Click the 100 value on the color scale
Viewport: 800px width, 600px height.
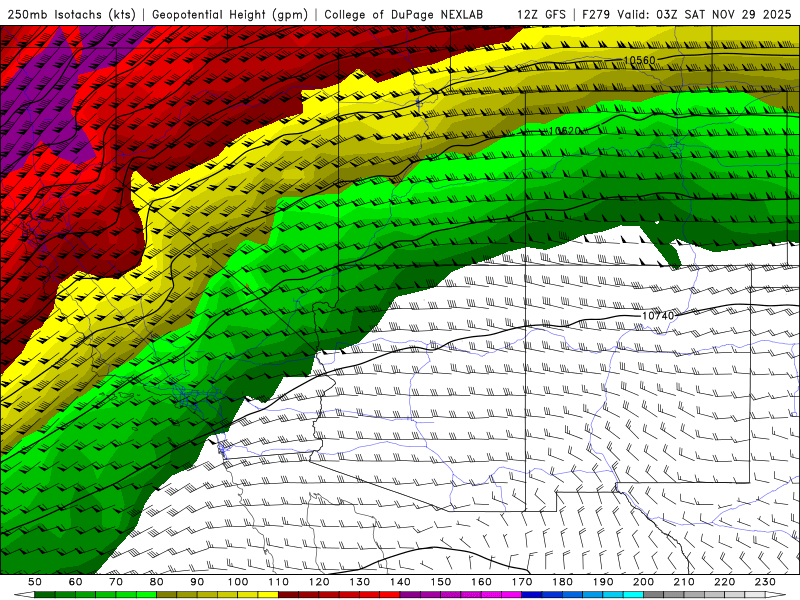[238, 582]
